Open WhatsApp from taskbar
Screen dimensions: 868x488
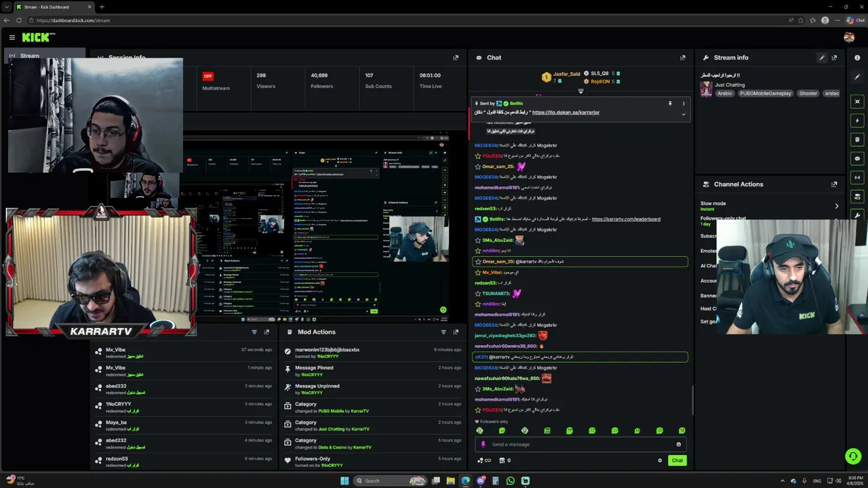511,481
